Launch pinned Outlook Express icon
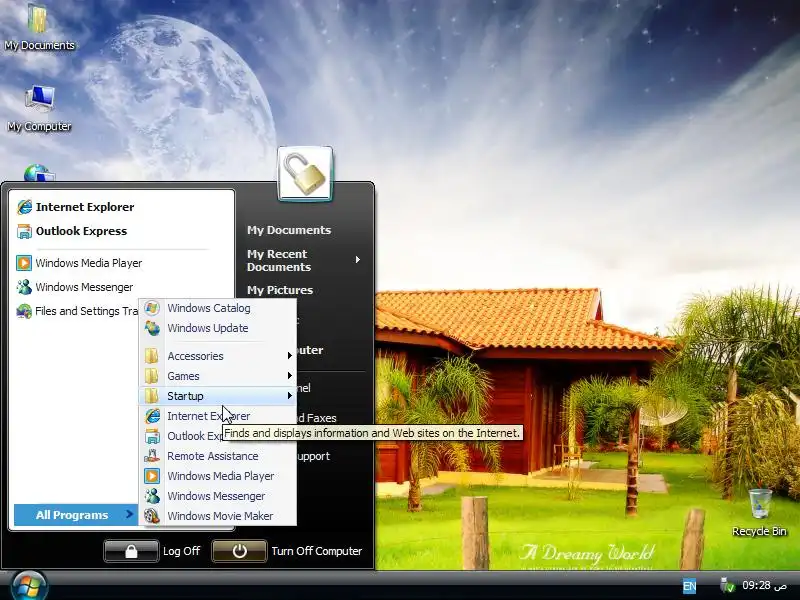Screen dimensions: 800x600 [x=24, y=231]
